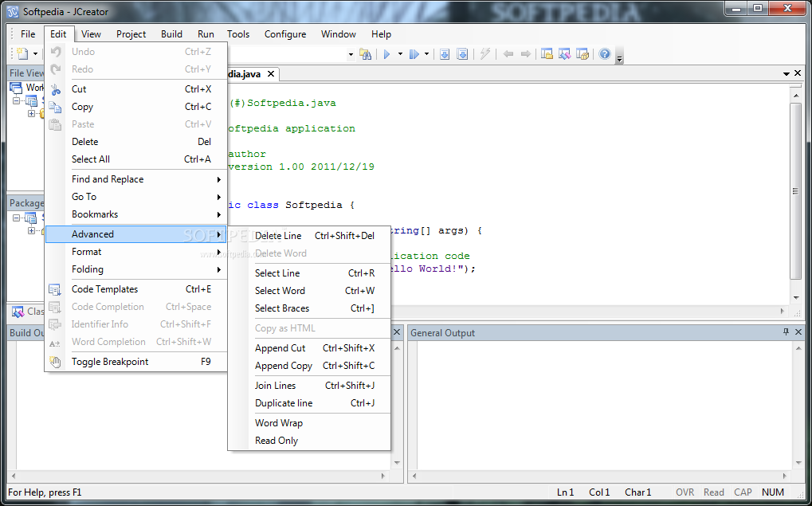Click the Find in Files binoculars icon
The width and height of the screenshot is (812, 506).
tap(366, 54)
